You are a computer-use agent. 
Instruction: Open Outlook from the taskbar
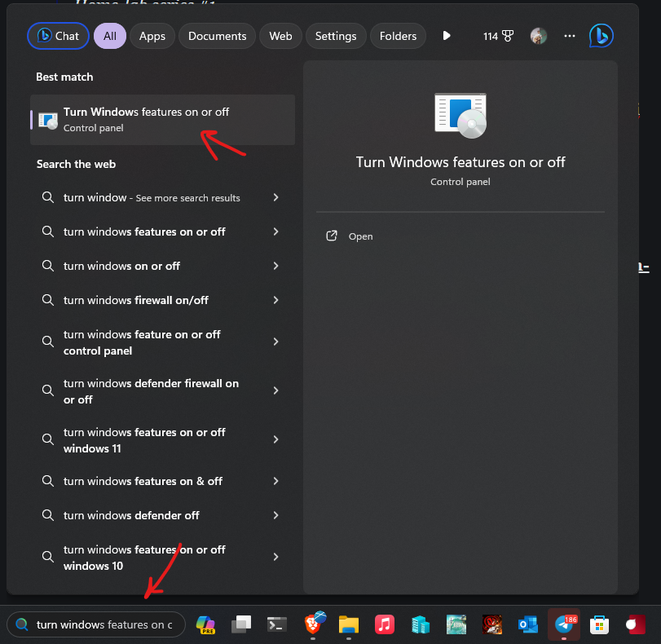(527, 624)
